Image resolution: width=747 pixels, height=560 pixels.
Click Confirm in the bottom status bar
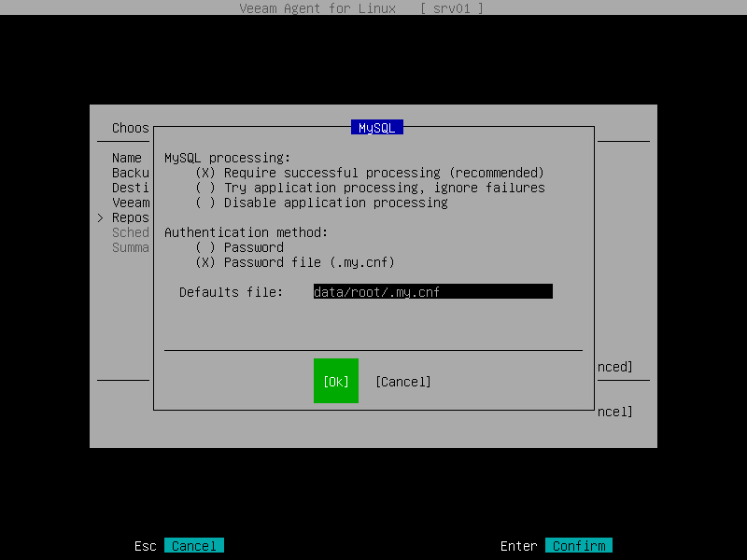578,545
